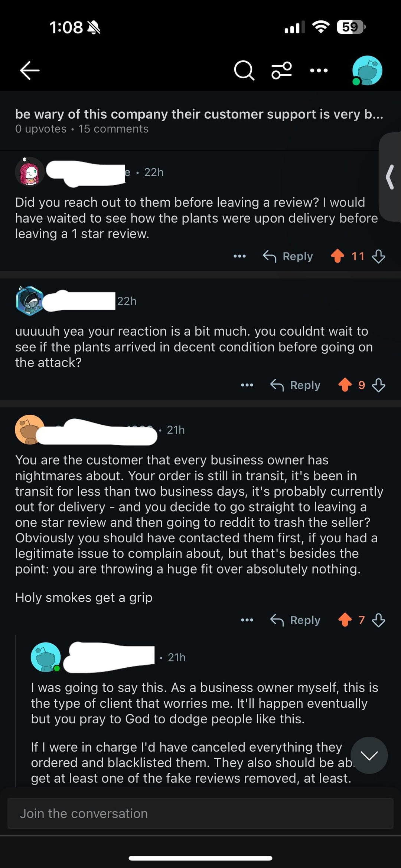The image size is (401, 868).
Task: Reply to the 'uuuuuh yea' comment
Action: [296, 385]
